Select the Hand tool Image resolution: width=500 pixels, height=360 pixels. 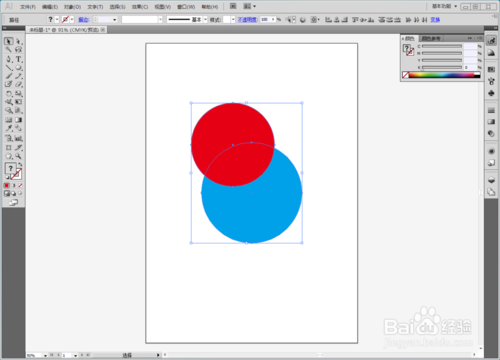point(9,156)
